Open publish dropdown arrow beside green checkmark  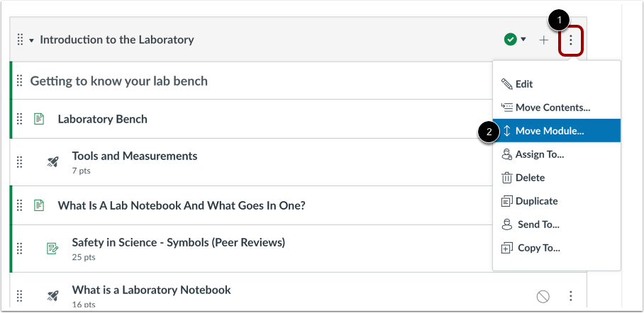pos(523,40)
